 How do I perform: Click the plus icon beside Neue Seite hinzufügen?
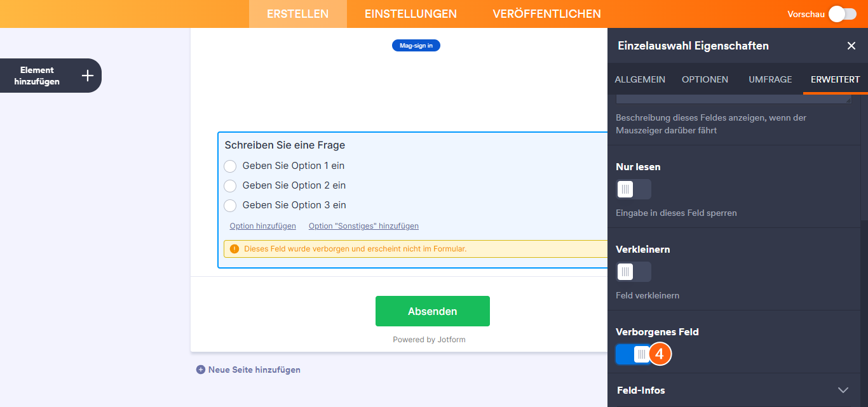[x=200, y=370]
